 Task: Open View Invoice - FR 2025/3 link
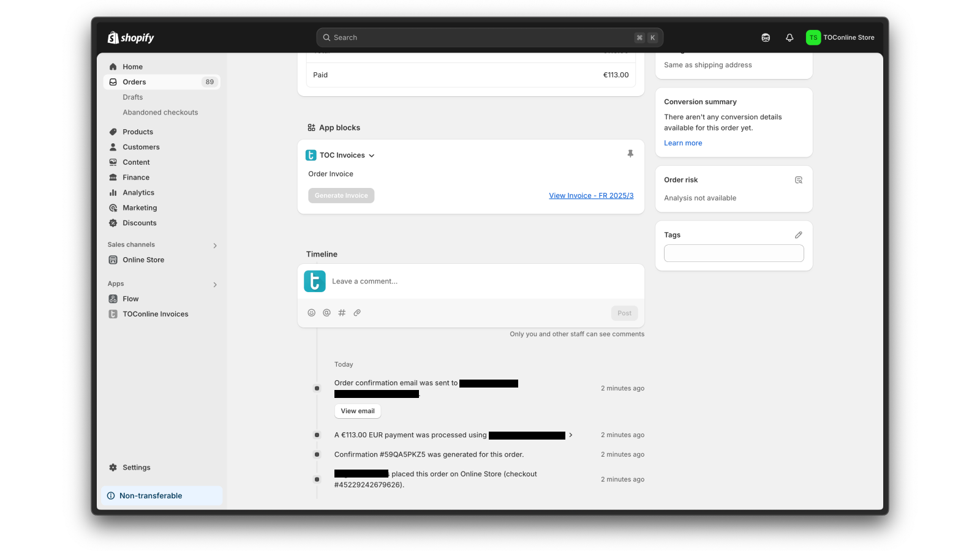click(591, 196)
